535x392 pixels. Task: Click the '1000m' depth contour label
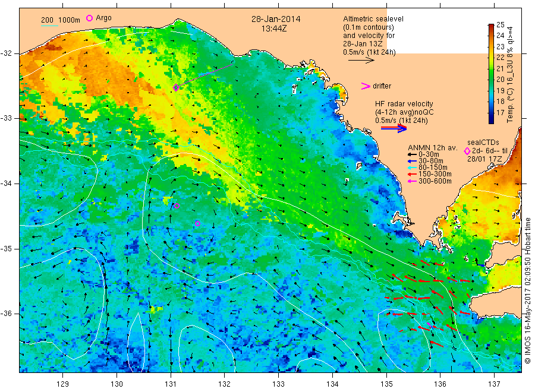pyautogui.click(x=70, y=20)
